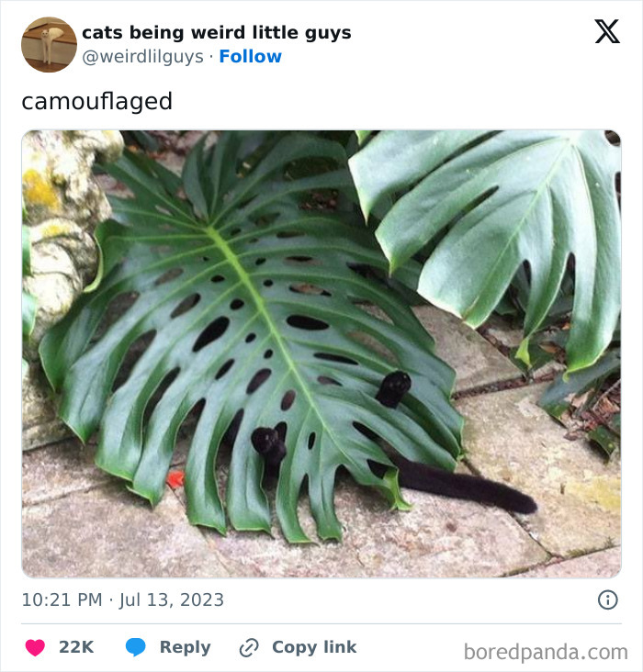643x672 pixels.
Task: Like the tweet with the heart icon
Action: point(35,647)
